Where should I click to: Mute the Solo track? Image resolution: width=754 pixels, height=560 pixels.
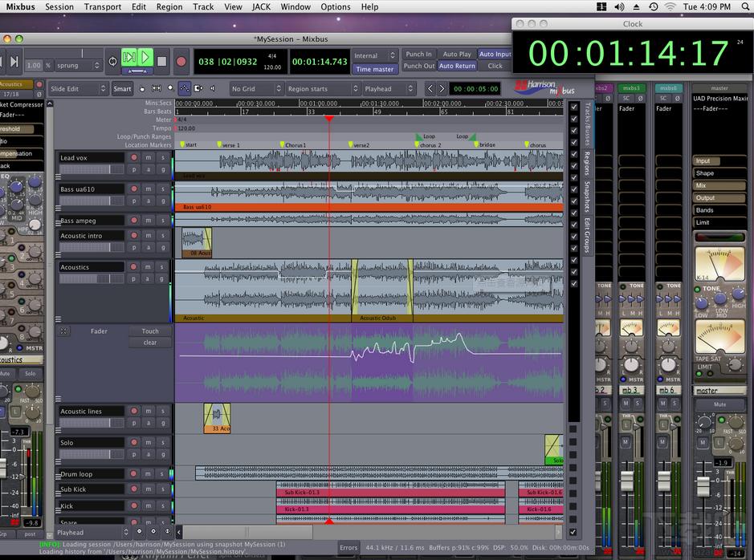(149, 442)
